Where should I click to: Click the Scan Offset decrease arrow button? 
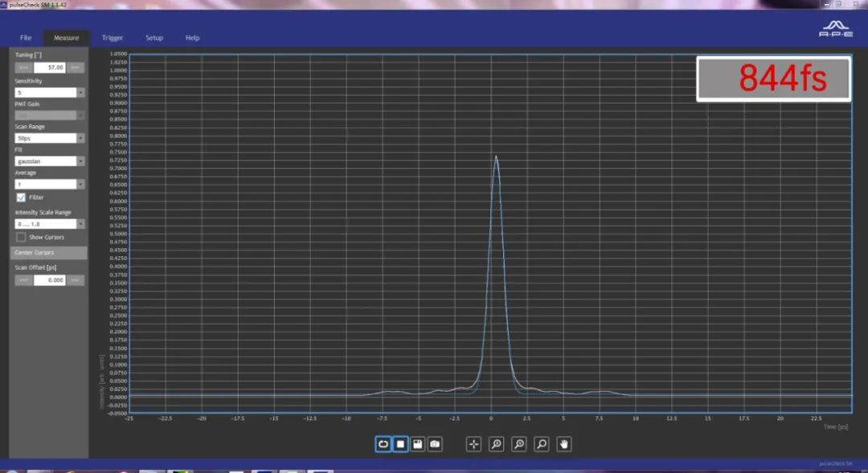24,280
